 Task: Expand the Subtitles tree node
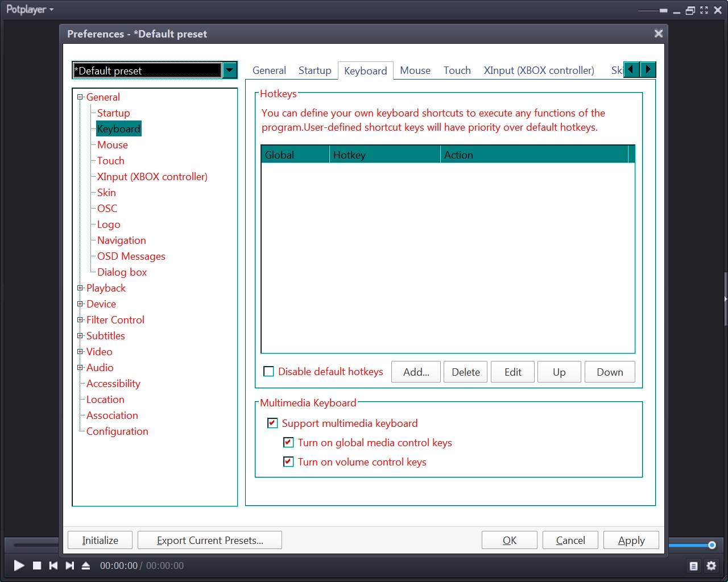[80, 336]
